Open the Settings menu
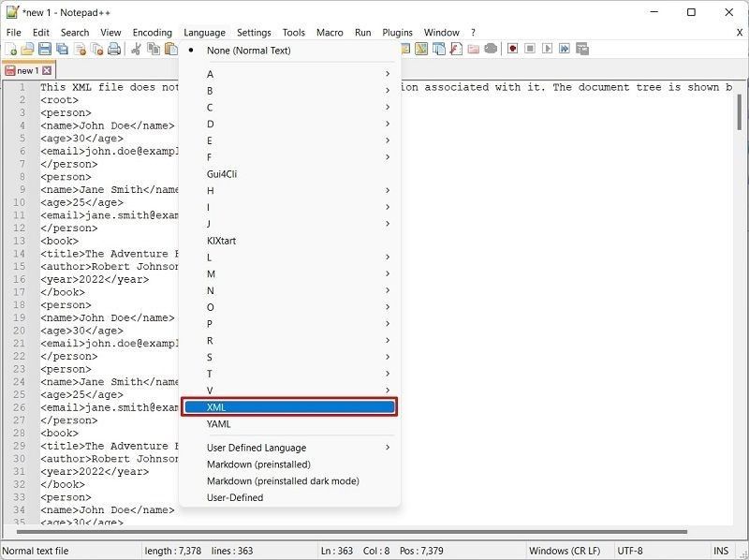The width and height of the screenshot is (749, 560). (x=254, y=33)
